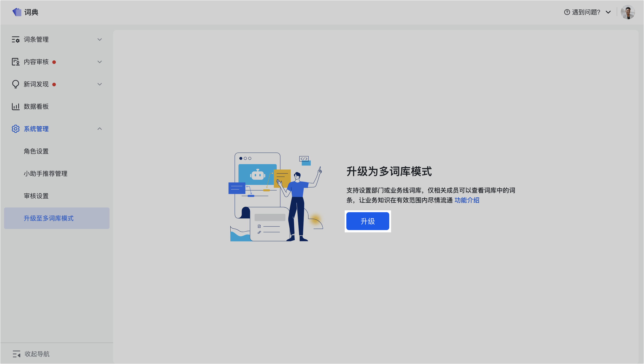Viewport: 644px width, 364px height.
Task: Collapse the 系统管理 chevron
Action: tap(99, 129)
